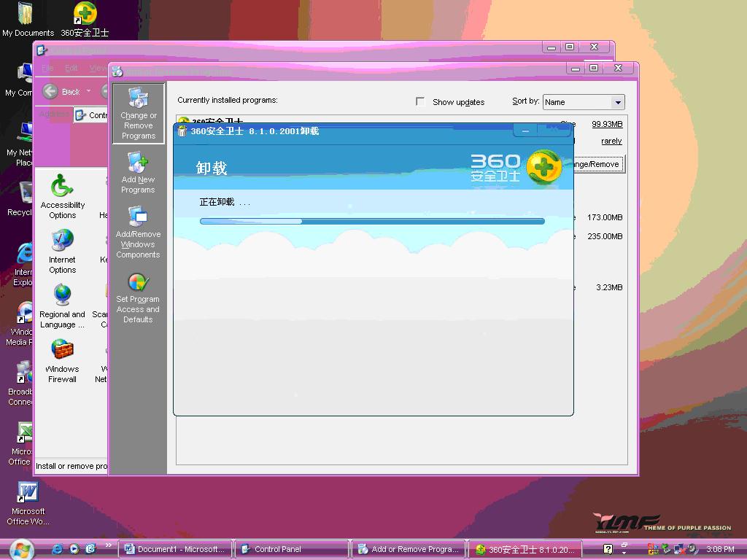This screenshot has width=747, height=560.
Task: Click the 173.00MB program size entry
Action: [x=605, y=217]
